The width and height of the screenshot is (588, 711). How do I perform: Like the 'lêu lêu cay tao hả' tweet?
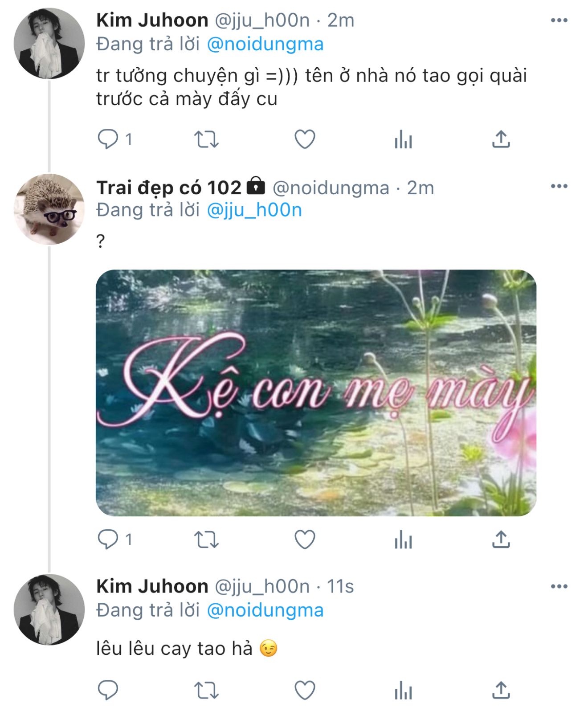pos(305,691)
